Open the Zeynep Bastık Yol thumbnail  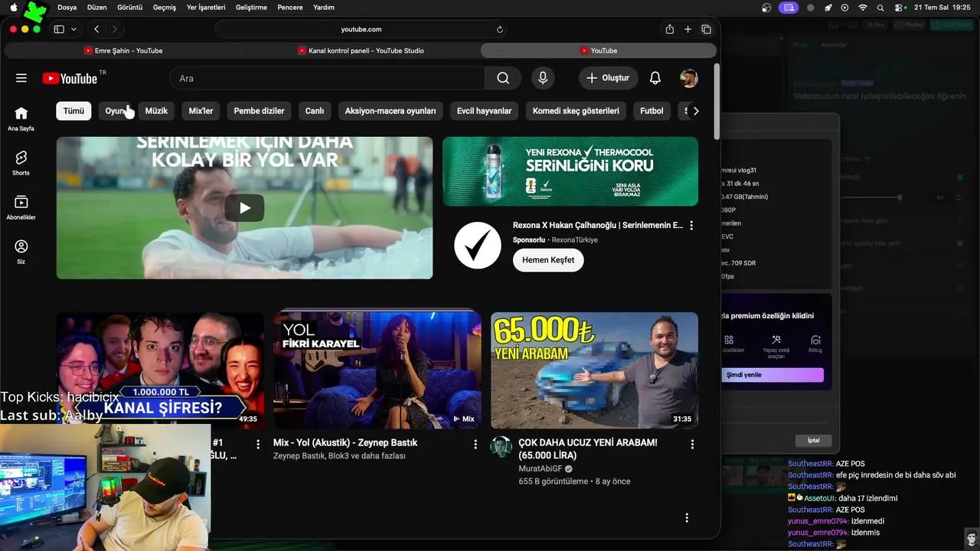[x=377, y=370]
